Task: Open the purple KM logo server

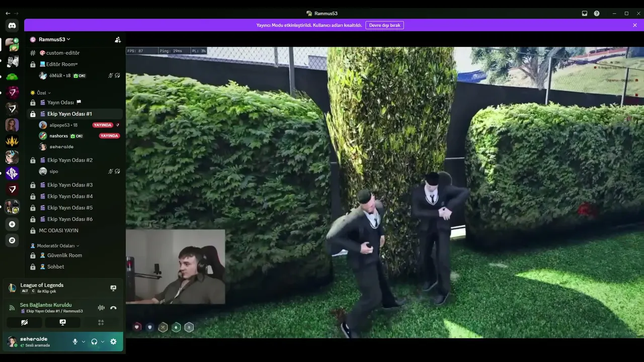Action: tap(12, 173)
